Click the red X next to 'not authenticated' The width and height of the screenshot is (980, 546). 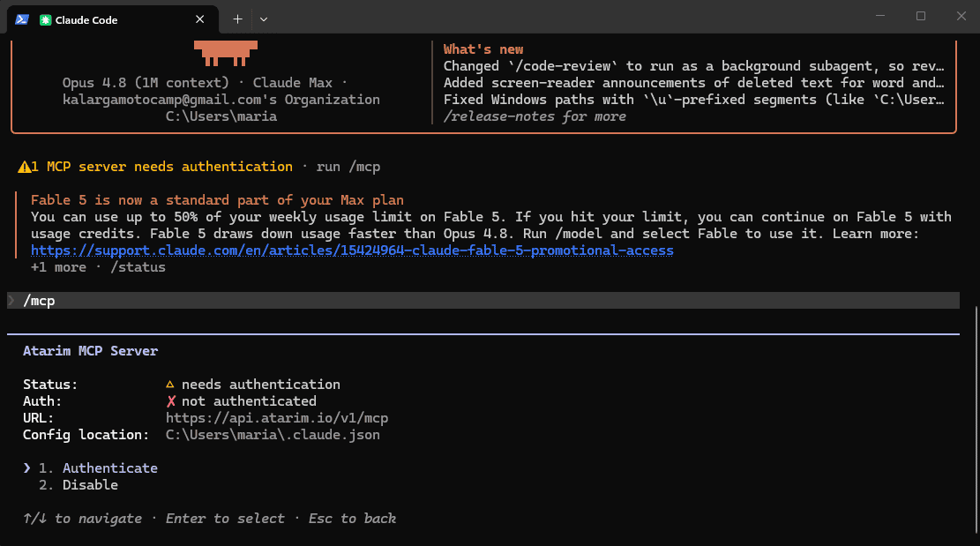[170, 401]
